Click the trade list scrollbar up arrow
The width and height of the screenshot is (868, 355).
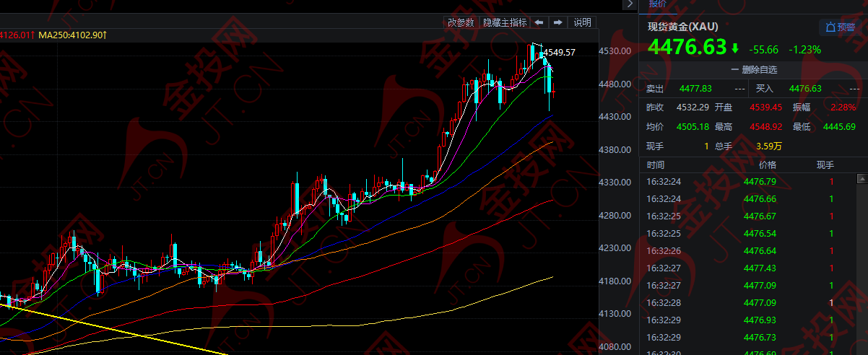click(861, 178)
